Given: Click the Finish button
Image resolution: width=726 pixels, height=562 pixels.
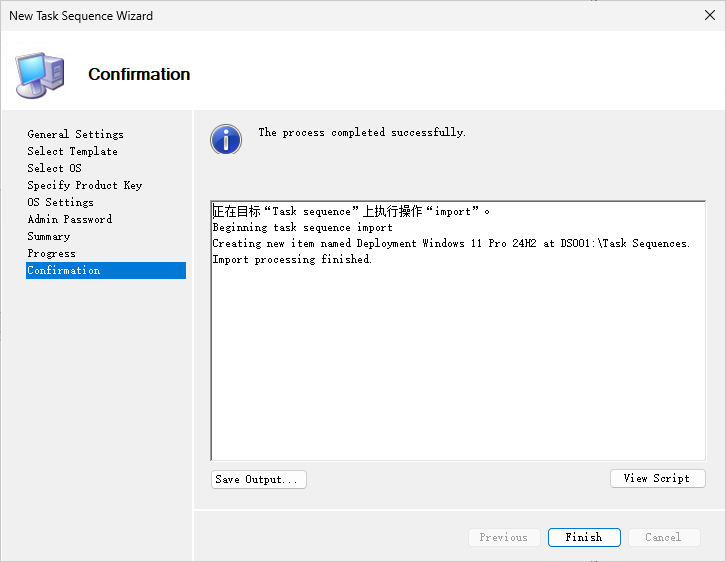Looking at the screenshot, I should pos(584,537).
